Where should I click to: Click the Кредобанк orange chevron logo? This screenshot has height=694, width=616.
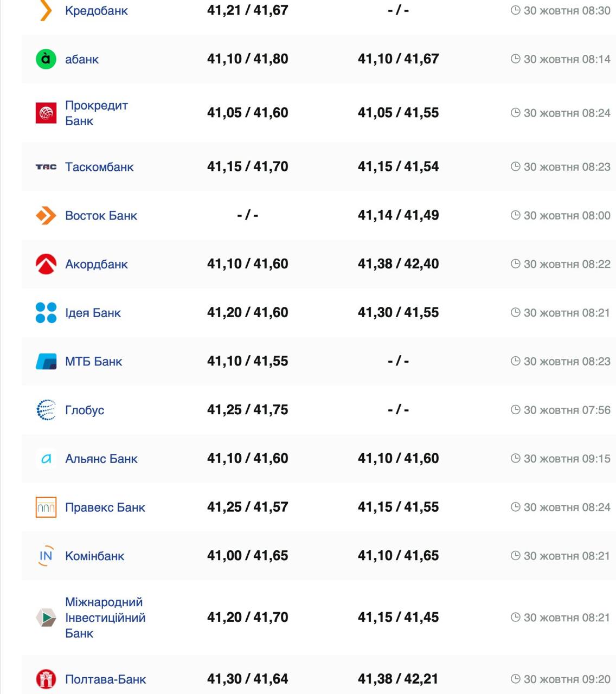[x=46, y=10]
